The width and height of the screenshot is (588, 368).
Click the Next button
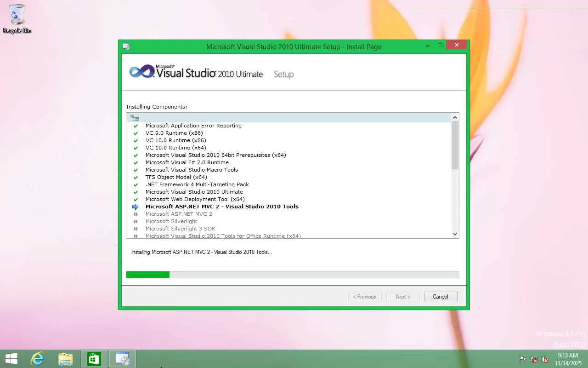(x=403, y=297)
